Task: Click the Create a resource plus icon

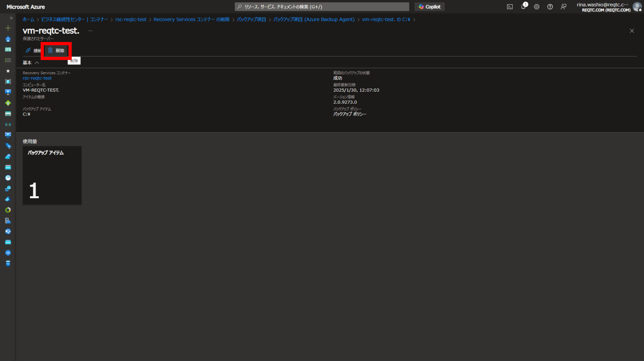Action: click(8, 28)
